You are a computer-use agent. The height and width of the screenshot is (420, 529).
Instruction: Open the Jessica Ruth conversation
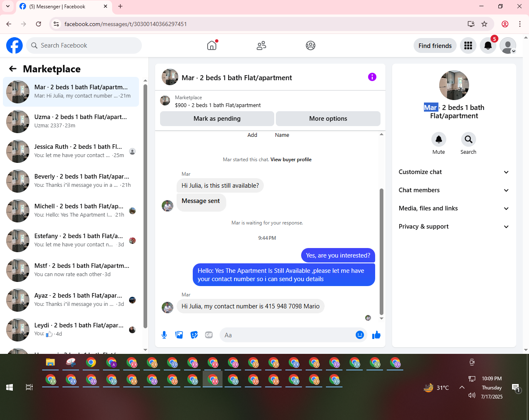(x=71, y=151)
